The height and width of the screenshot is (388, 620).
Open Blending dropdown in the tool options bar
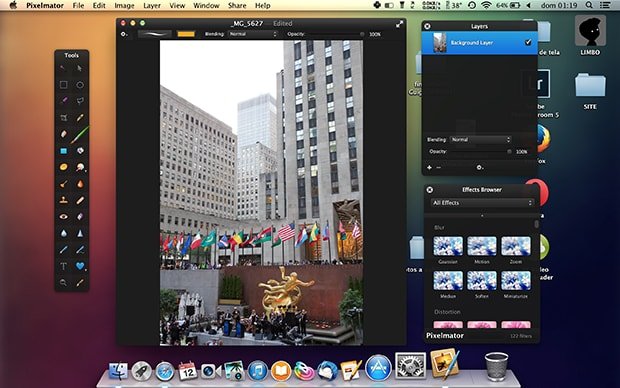click(x=253, y=34)
